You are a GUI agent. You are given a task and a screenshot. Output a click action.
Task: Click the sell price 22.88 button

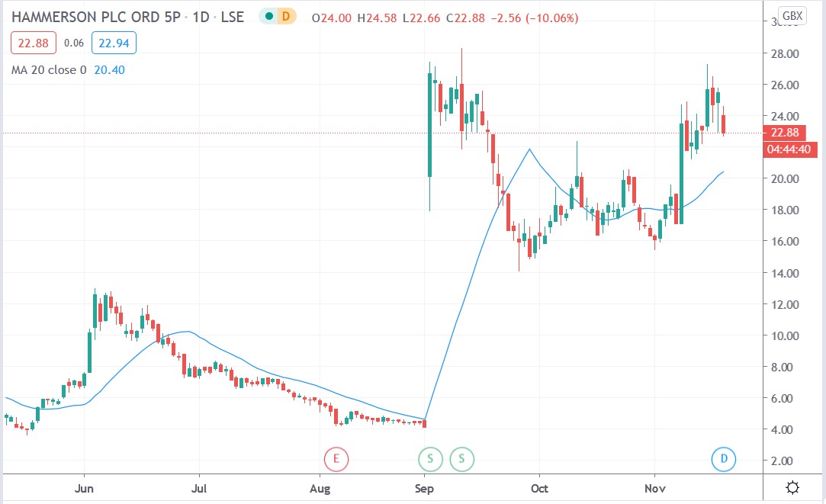pyautogui.click(x=34, y=43)
